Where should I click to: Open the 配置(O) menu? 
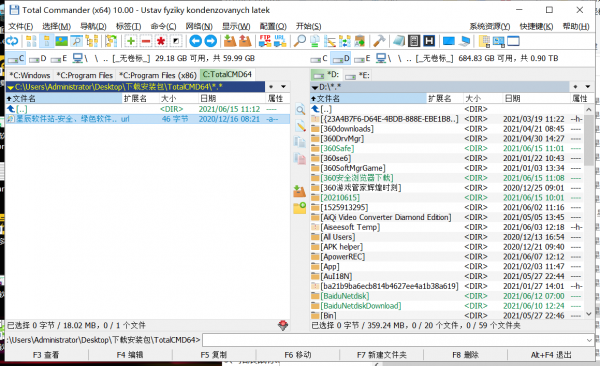[x=273, y=26]
